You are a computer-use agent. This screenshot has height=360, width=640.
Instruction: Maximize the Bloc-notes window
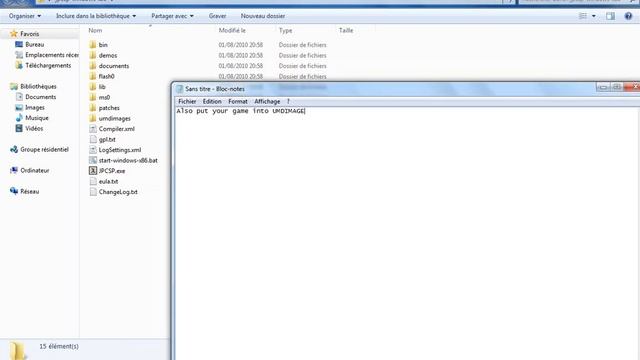point(617,87)
